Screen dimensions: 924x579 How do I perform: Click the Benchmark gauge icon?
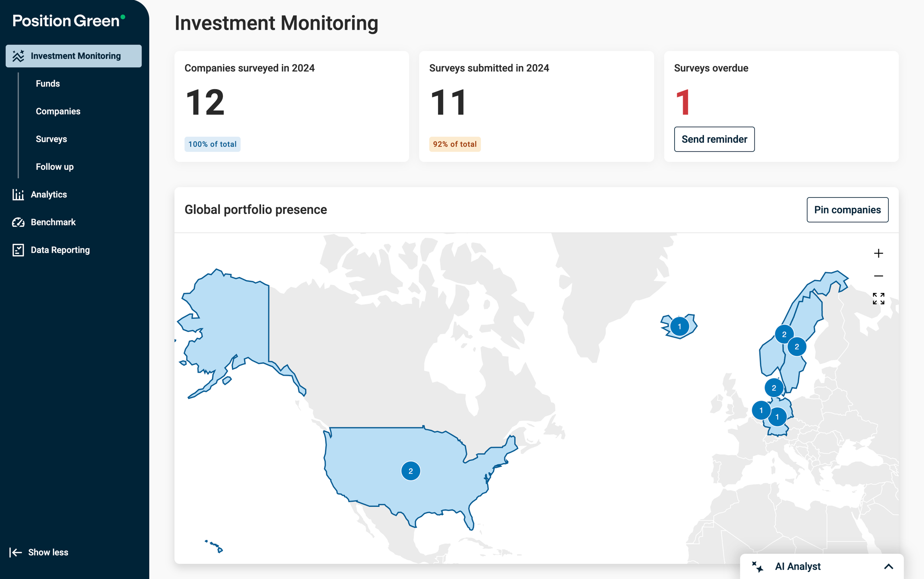pos(18,222)
